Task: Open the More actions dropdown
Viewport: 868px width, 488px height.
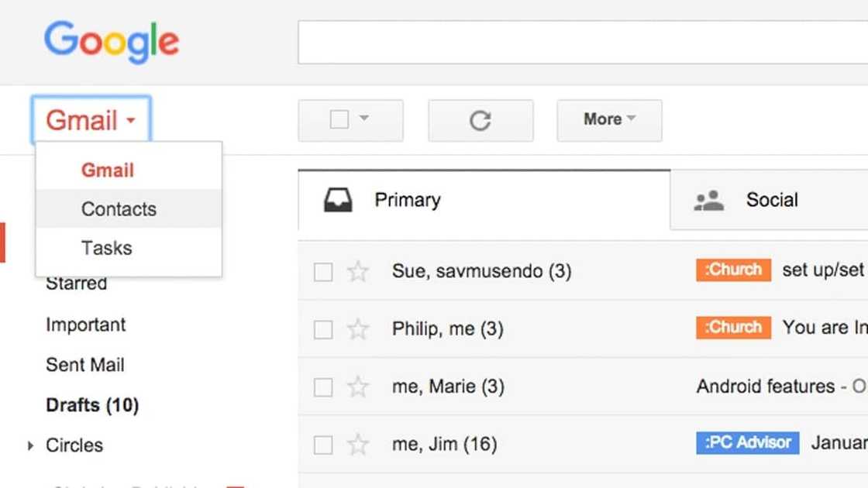Action: [609, 121]
